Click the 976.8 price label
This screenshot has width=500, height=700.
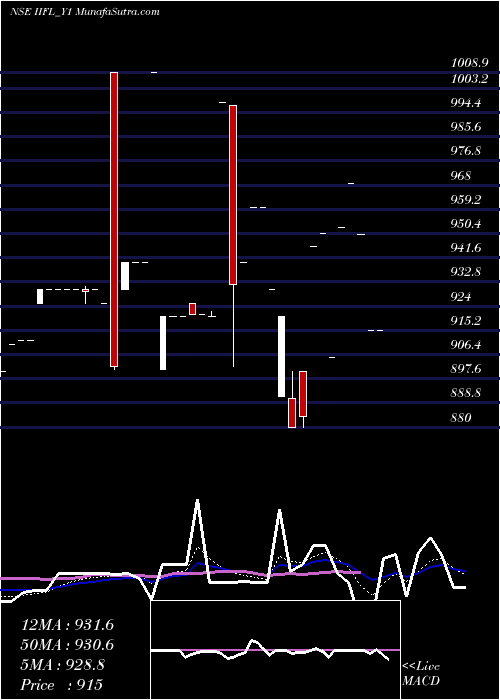(467, 151)
